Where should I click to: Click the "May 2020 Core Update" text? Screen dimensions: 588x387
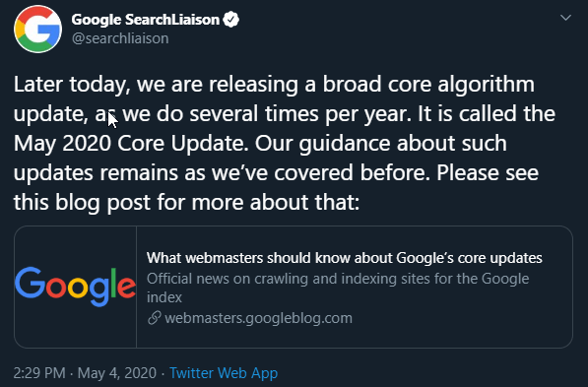131,143
